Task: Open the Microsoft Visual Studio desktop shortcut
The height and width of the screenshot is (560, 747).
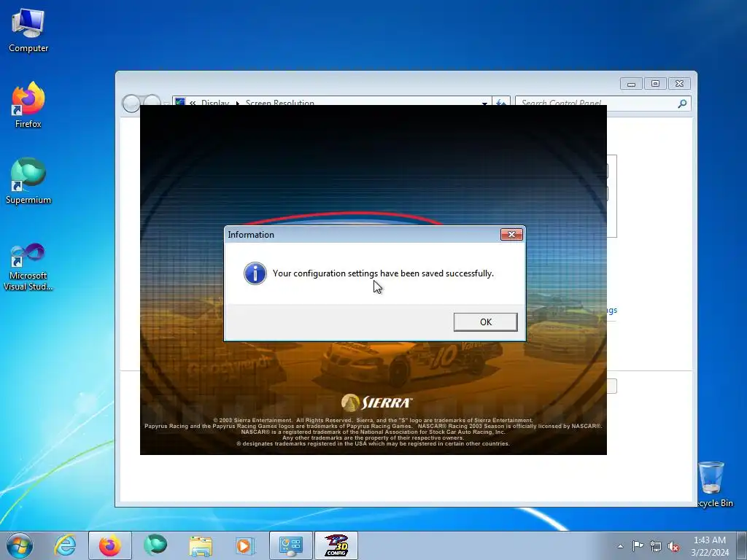Action: 28,267
